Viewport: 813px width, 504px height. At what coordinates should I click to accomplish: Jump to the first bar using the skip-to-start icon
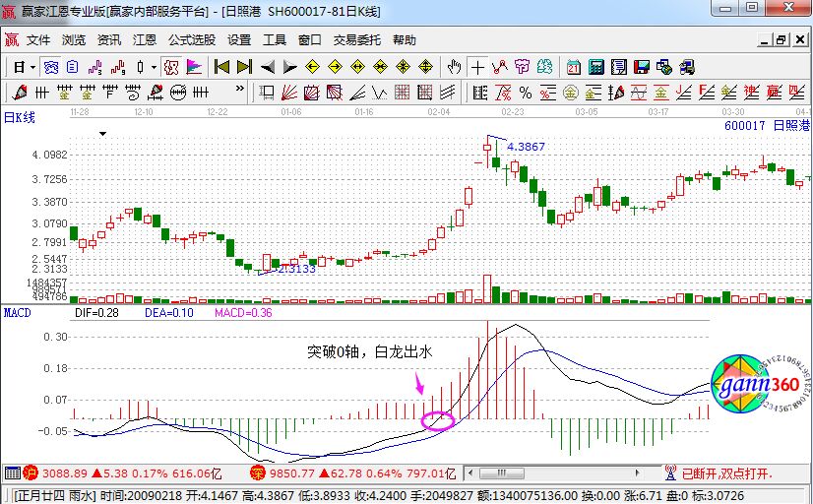(221, 67)
